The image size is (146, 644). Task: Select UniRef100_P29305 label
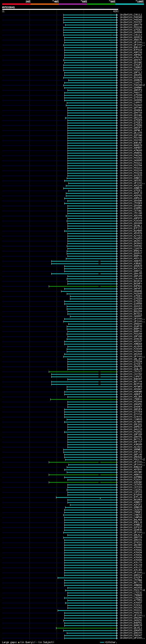click(x=131, y=349)
